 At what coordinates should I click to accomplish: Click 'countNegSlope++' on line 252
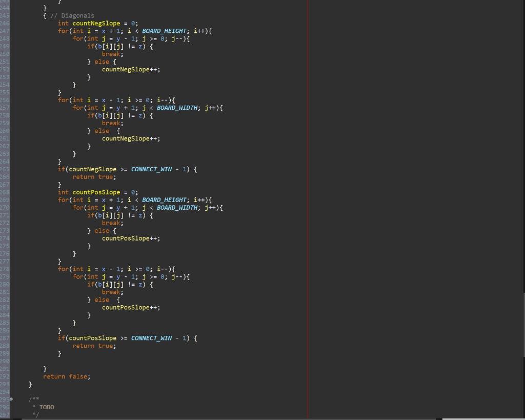[x=131, y=69]
